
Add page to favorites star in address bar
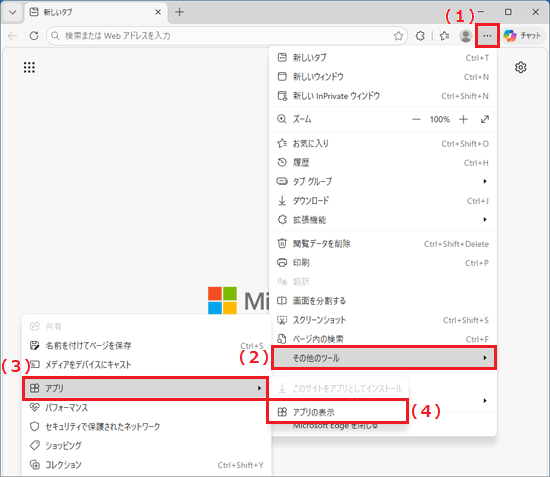pos(398,36)
